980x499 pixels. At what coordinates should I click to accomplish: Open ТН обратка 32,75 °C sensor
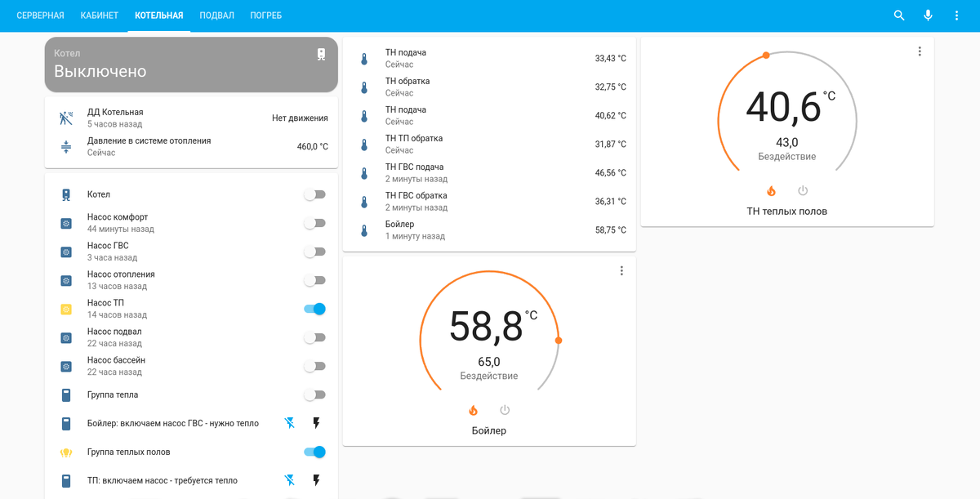(489, 87)
